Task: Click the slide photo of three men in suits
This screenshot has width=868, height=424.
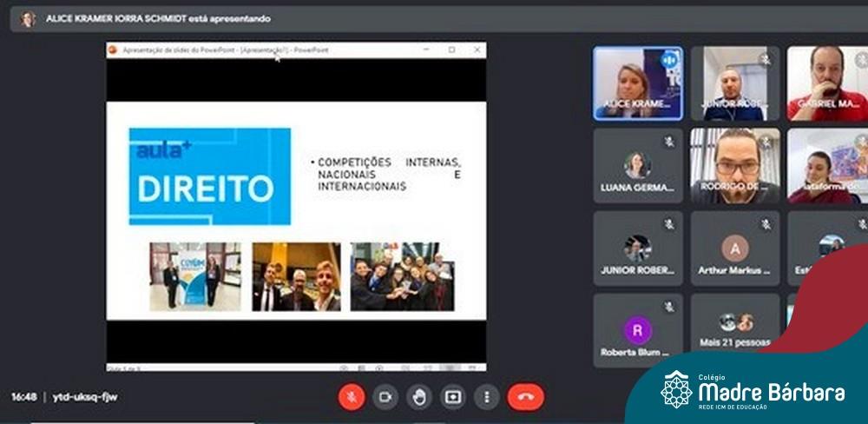Action: click(296, 276)
